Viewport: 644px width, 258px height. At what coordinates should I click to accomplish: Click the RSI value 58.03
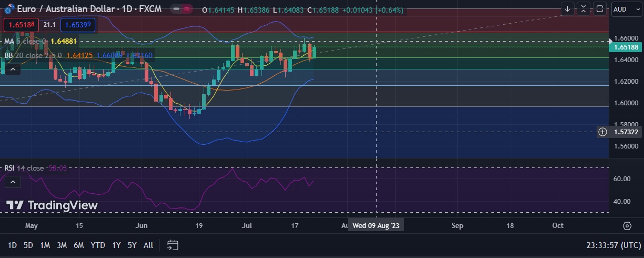[57, 168]
